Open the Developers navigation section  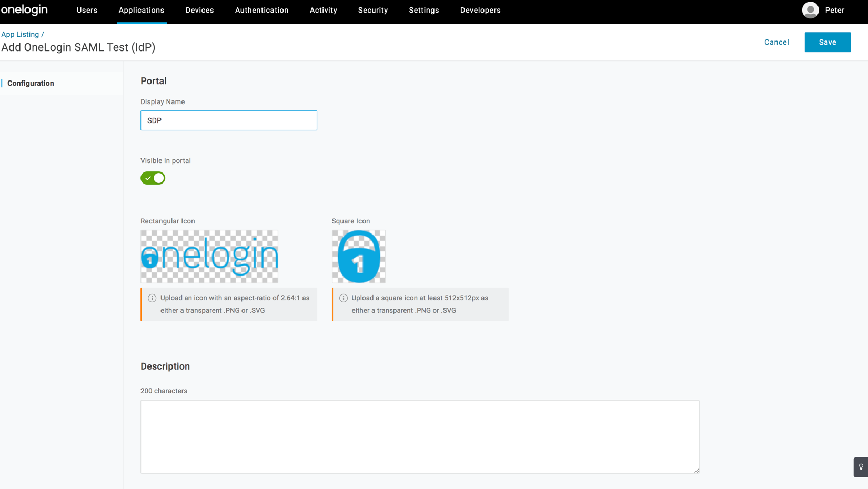click(480, 10)
